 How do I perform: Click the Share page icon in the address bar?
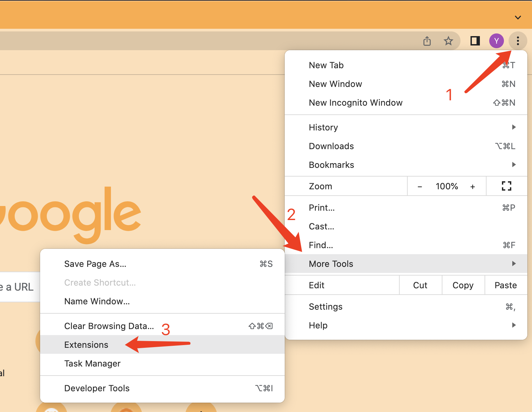[x=427, y=41]
